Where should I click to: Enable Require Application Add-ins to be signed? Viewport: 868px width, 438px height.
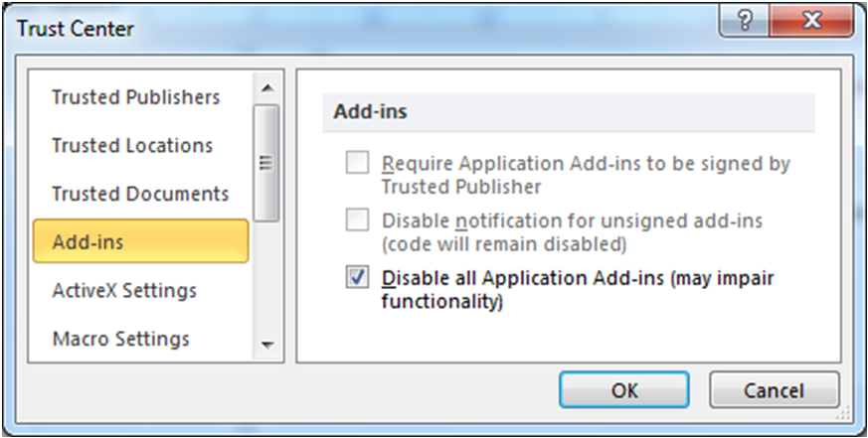(x=357, y=164)
